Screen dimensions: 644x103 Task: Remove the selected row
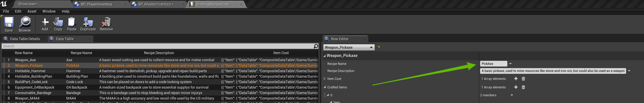(x=106, y=24)
